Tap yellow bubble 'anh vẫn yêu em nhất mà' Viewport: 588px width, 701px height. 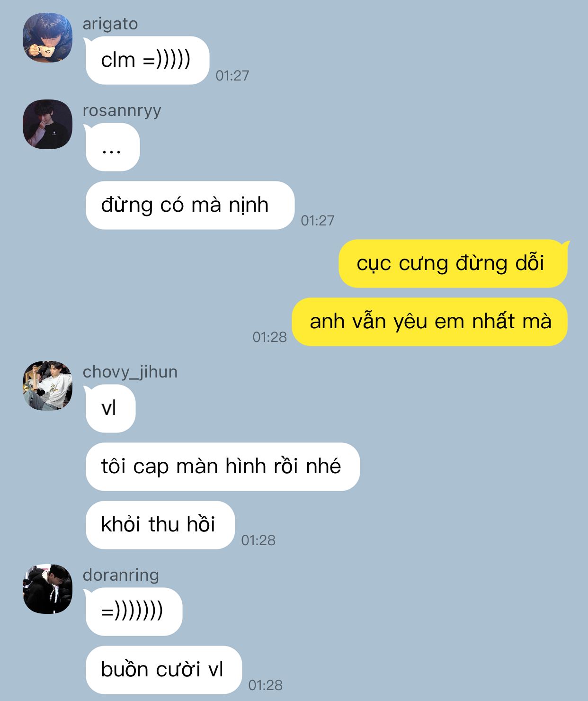[x=430, y=322]
